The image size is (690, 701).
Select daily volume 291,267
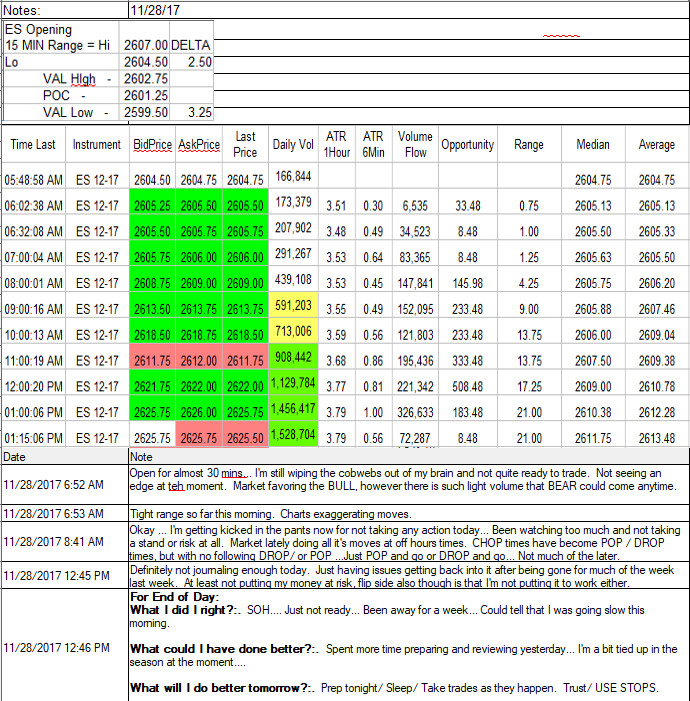coord(293,254)
